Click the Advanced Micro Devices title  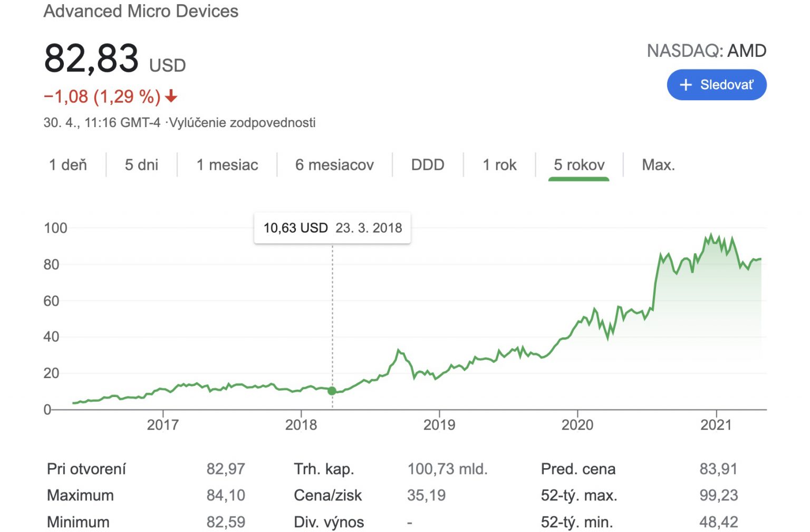click(x=141, y=11)
